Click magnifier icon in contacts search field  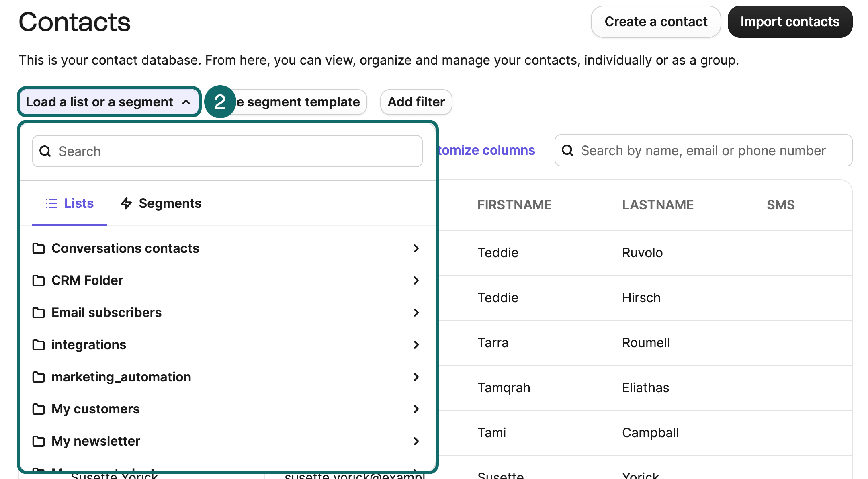567,150
